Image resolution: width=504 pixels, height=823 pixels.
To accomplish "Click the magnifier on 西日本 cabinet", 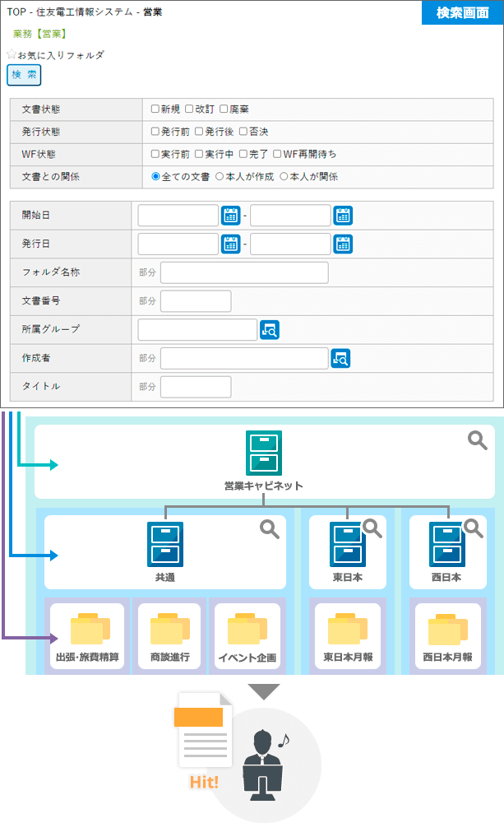I will click(x=473, y=528).
